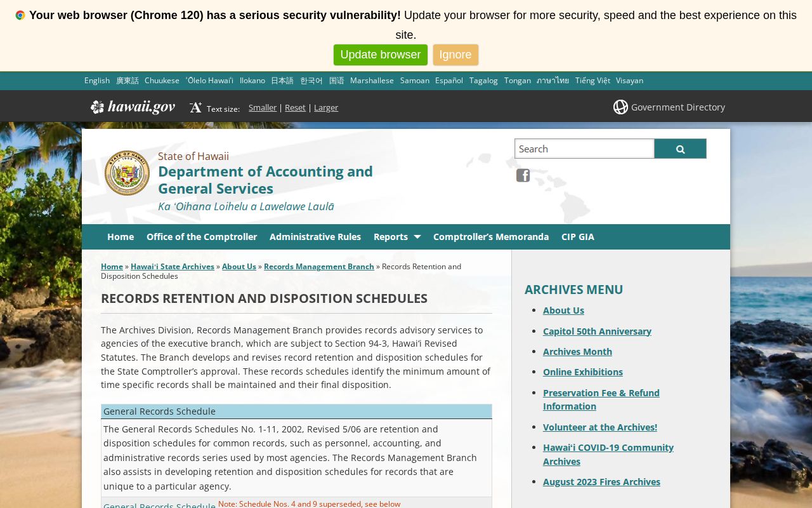Click the Text size letter icon

(x=195, y=107)
